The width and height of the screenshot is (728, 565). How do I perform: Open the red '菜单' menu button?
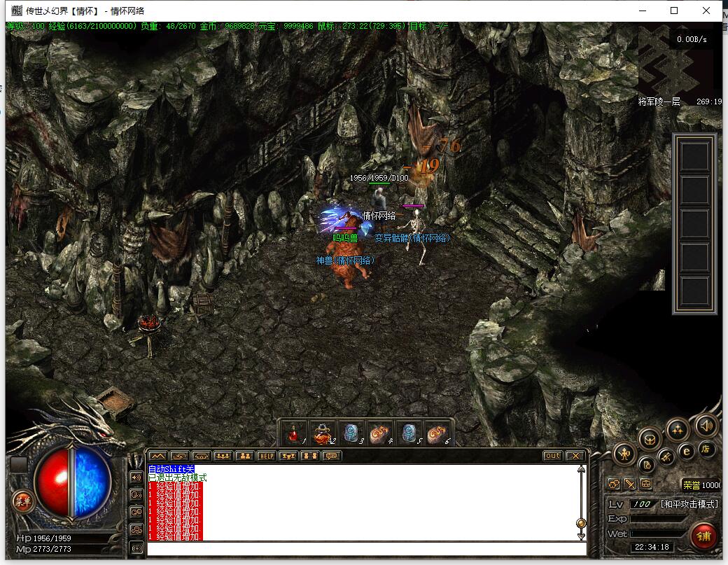pyautogui.click(x=22, y=501)
